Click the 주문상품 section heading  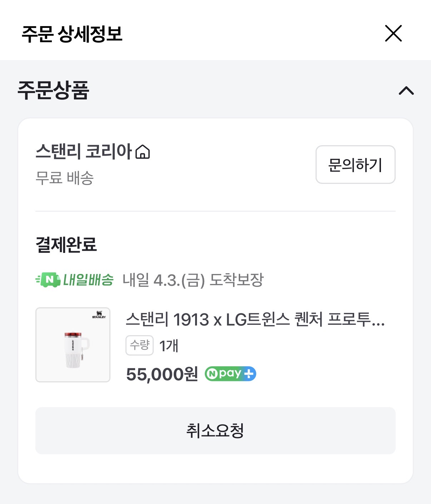point(53,90)
